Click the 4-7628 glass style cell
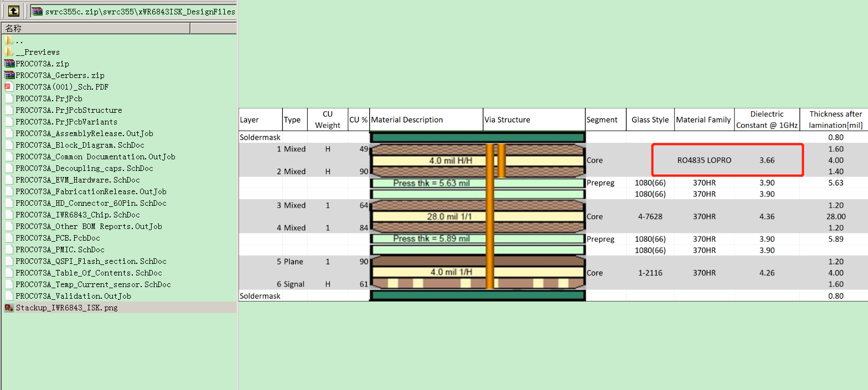This screenshot has width=868, height=390. tap(650, 217)
